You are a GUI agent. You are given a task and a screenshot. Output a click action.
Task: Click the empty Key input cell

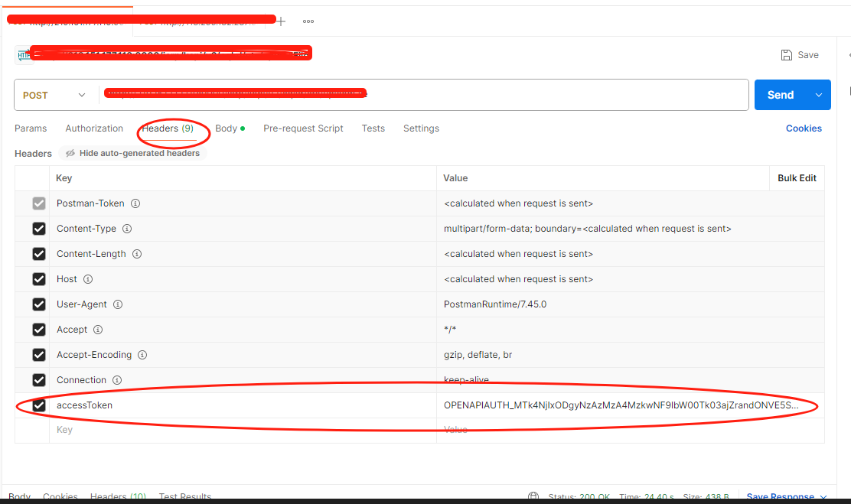click(243, 431)
